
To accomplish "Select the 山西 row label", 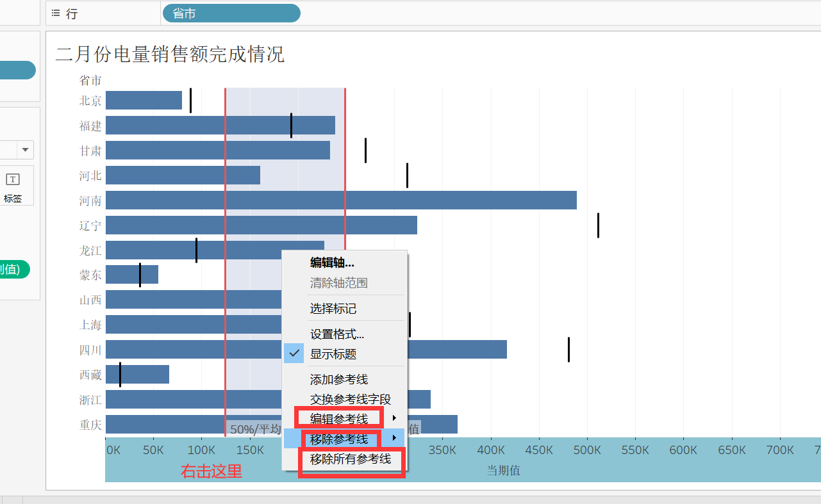I will (90, 300).
